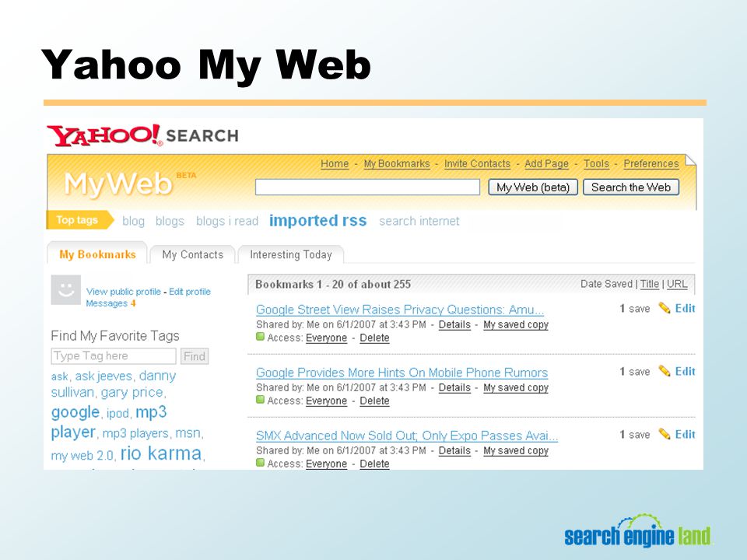The height and width of the screenshot is (560, 747).
Task: Sort bookmarks by Title
Action: pyautogui.click(x=649, y=284)
